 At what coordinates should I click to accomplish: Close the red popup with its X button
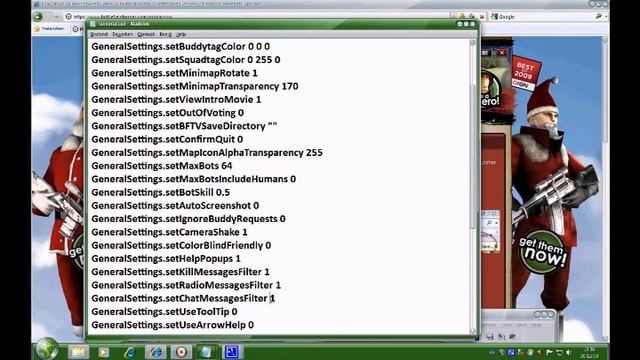502,53
